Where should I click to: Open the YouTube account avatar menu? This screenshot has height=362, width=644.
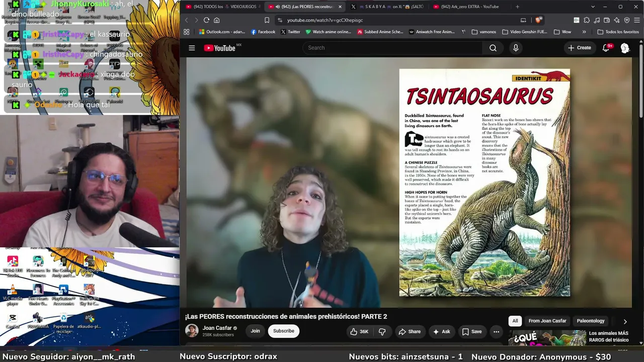[x=625, y=48]
